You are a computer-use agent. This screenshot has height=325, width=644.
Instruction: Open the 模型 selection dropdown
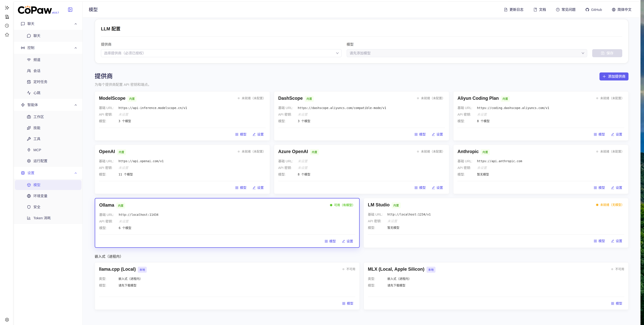click(x=466, y=53)
